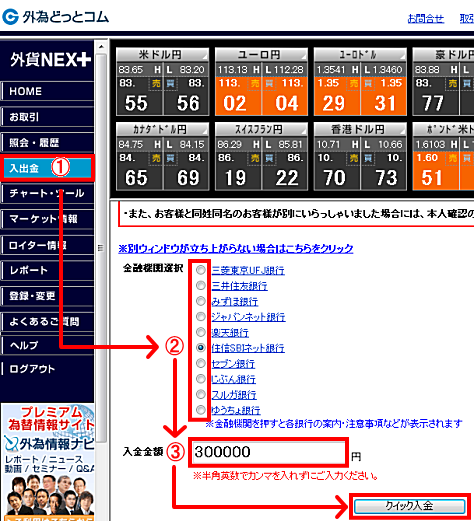Click the 買 buy icon in カナダドル円 panel

170,158
